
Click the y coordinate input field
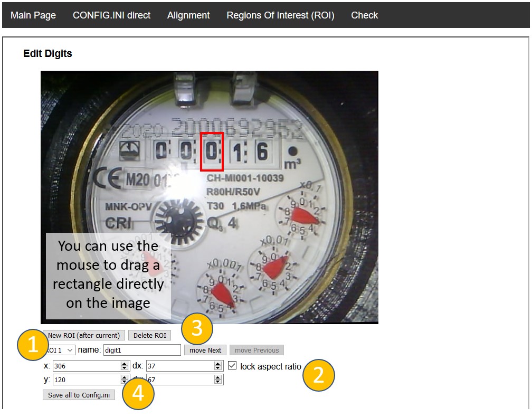point(87,380)
